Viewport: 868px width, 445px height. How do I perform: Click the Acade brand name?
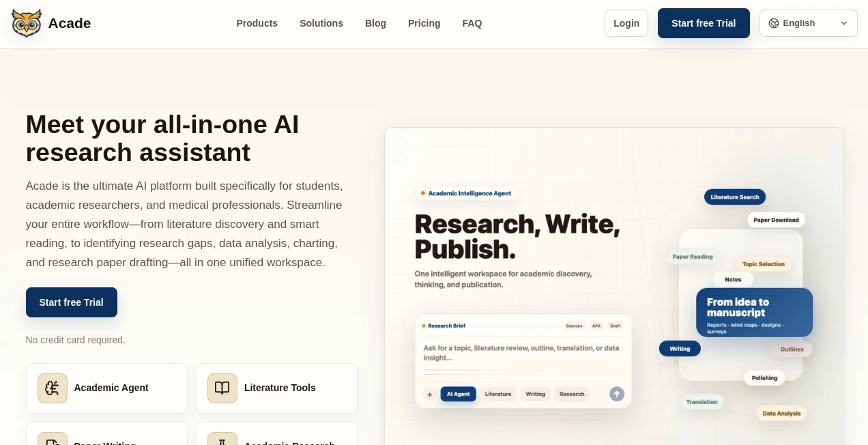(70, 23)
